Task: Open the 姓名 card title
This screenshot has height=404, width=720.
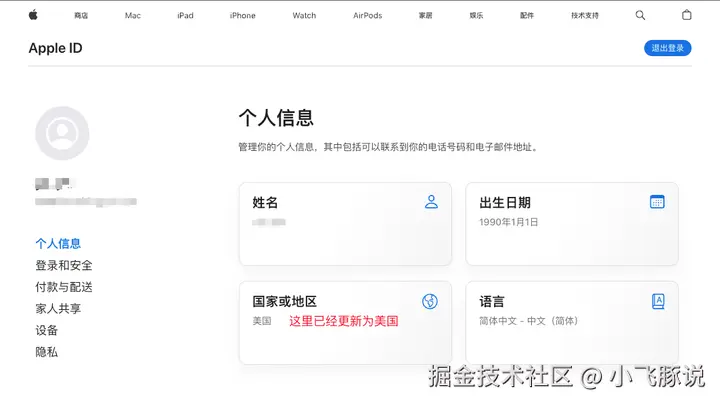Action: (265, 202)
